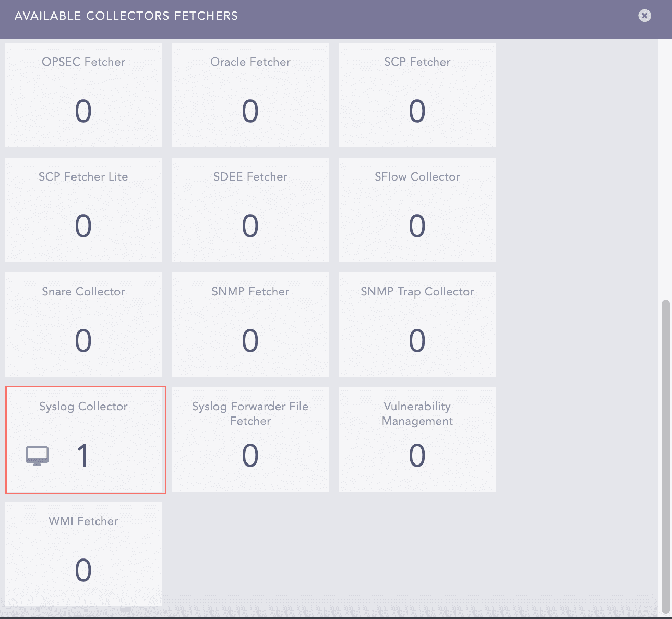Close the Available Collectors Fetchers dialog
The width and height of the screenshot is (672, 619).
pyautogui.click(x=644, y=16)
